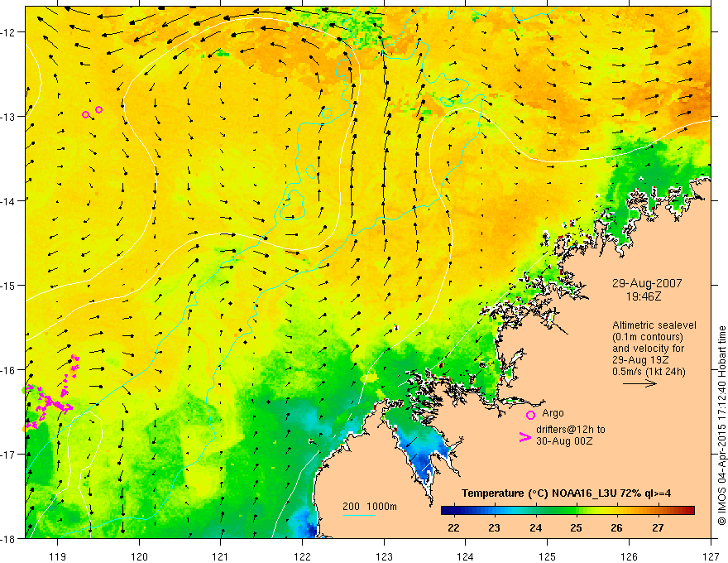This screenshot has width=728, height=563.
Task: Click the '29-Aug 19Z' text
Action: point(640,360)
